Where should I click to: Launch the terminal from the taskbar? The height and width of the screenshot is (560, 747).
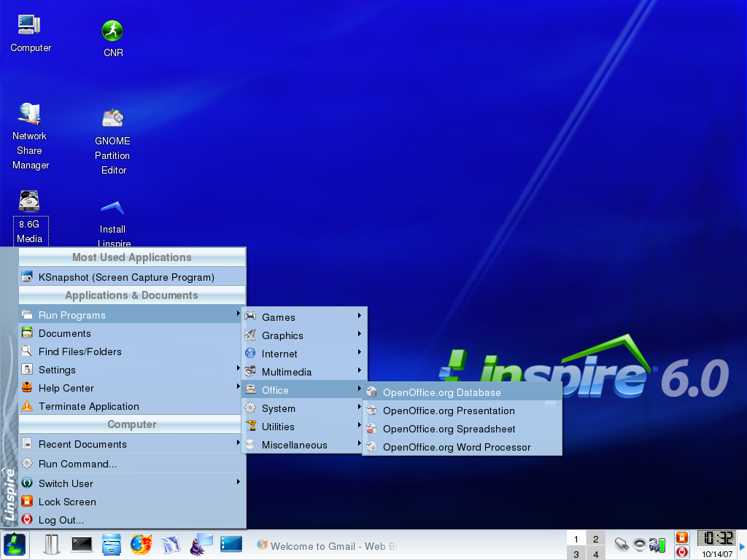tap(82, 544)
